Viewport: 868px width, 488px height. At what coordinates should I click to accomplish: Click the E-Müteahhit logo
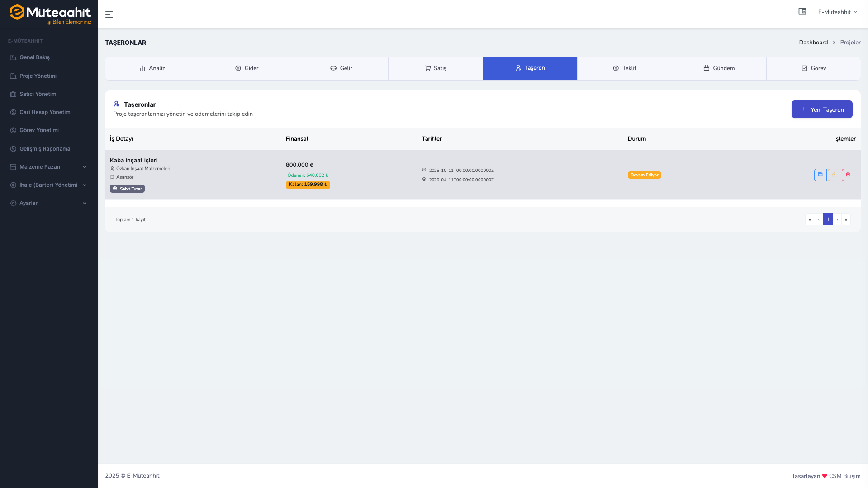(50, 14)
